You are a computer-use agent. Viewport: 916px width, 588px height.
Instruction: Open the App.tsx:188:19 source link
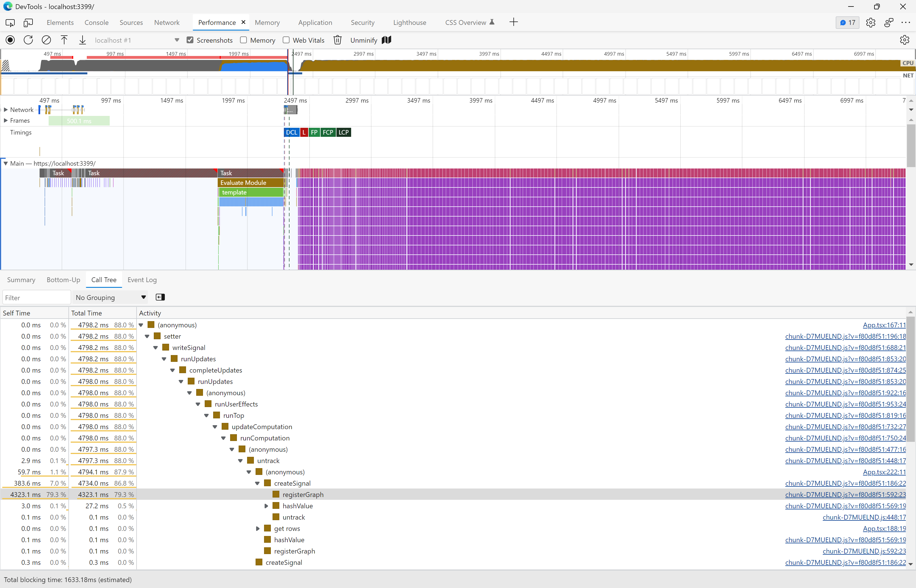click(x=884, y=528)
